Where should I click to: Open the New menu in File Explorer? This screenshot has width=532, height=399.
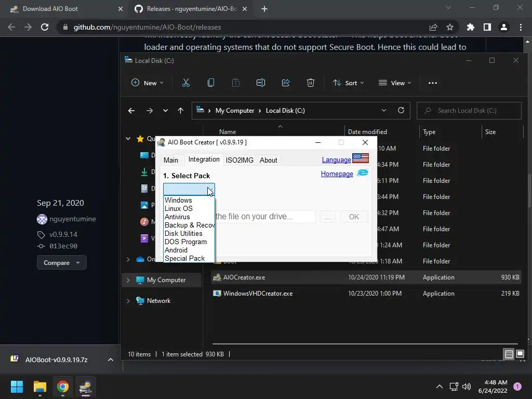[147, 83]
